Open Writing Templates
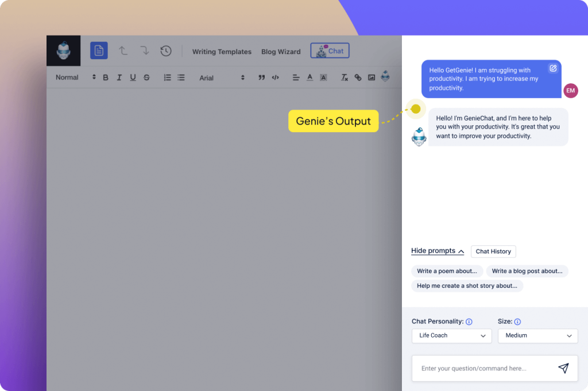588x391 pixels. point(222,52)
